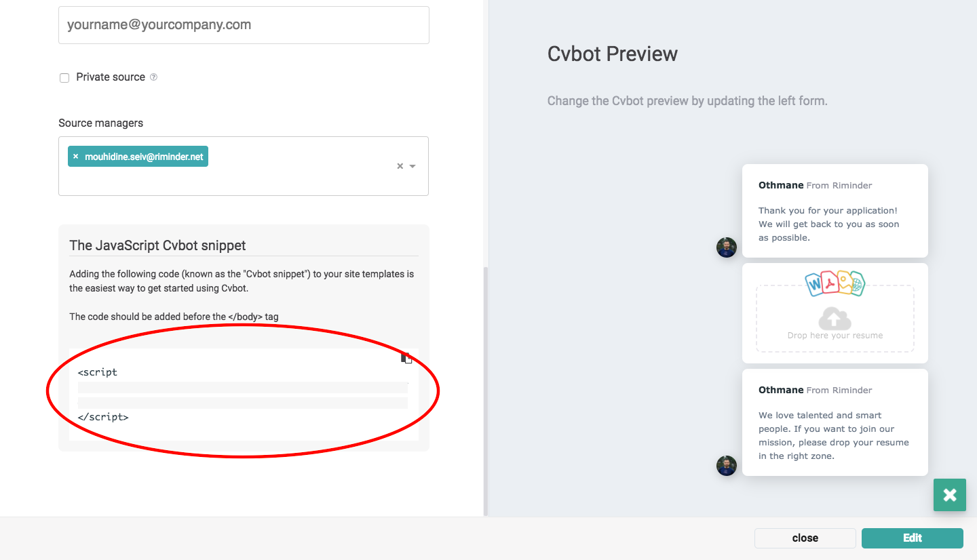The height and width of the screenshot is (560, 977).
Task: Click 'The JavaScript Cvbot snippet' heading
Action: (157, 245)
